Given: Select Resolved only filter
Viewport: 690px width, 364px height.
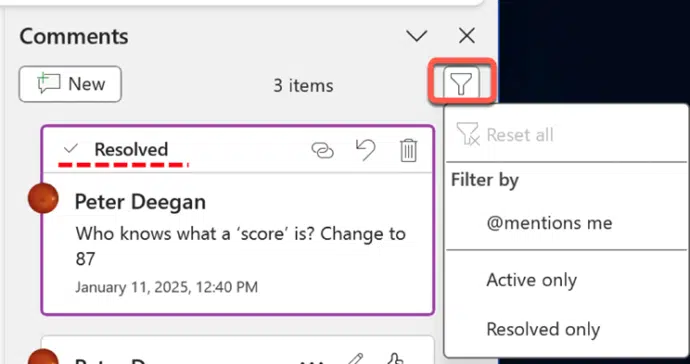Looking at the screenshot, I should tap(566, 329).
